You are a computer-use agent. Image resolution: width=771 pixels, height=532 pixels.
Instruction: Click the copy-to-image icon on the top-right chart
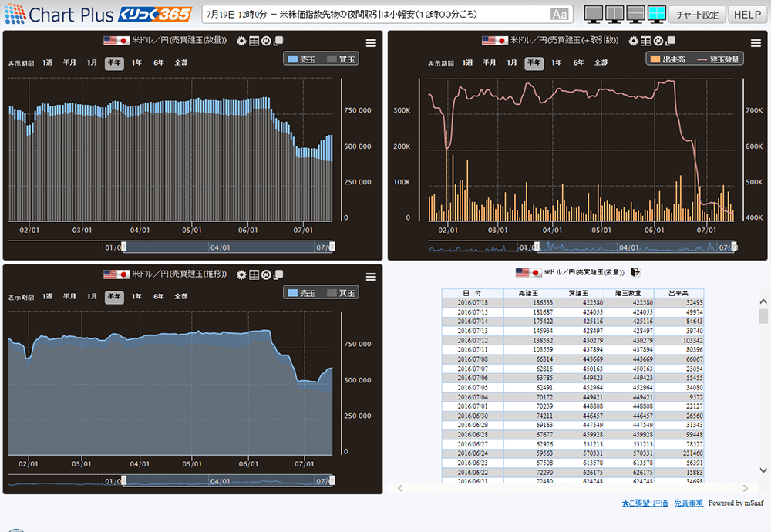click(669, 39)
